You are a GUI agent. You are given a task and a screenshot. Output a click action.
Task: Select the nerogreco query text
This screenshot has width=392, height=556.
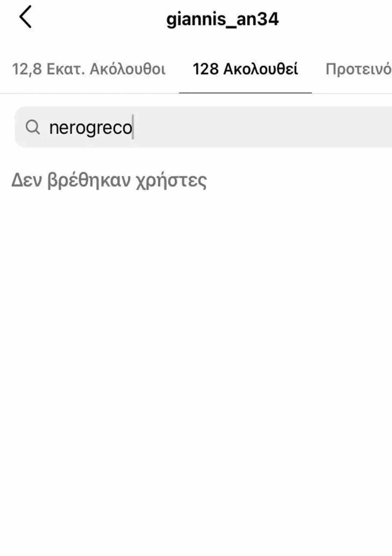click(91, 128)
